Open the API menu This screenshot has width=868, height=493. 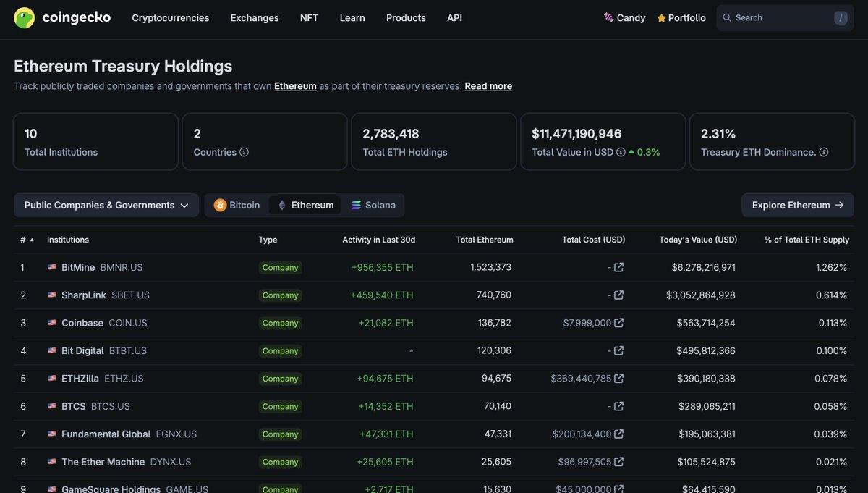[x=454, y=17]
